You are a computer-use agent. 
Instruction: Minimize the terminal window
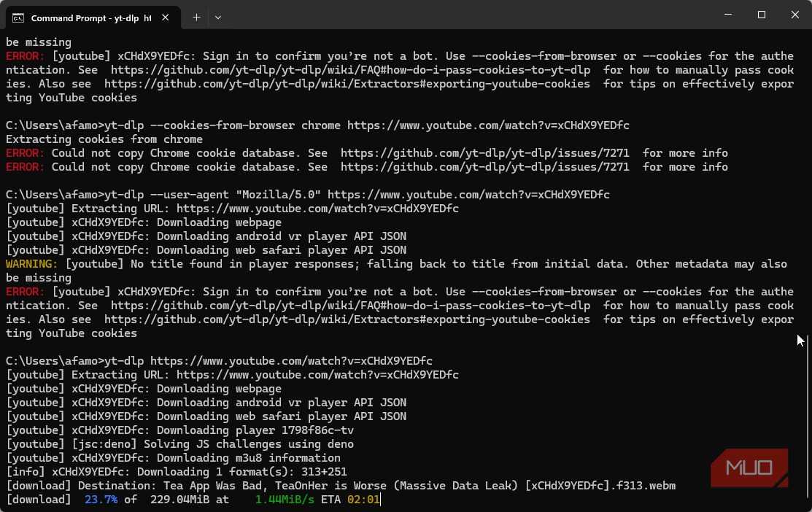coord(728,15)
